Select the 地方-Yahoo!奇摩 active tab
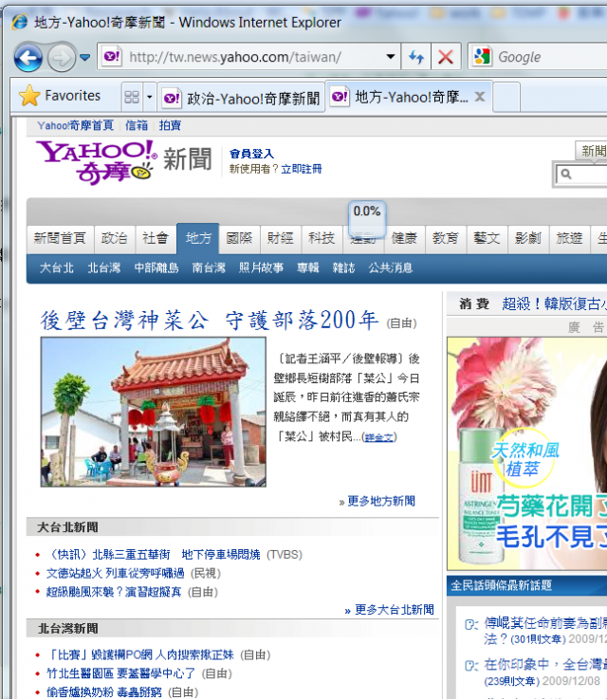The width and height of the screenshot is (607, 700). (x=410, y=97)
